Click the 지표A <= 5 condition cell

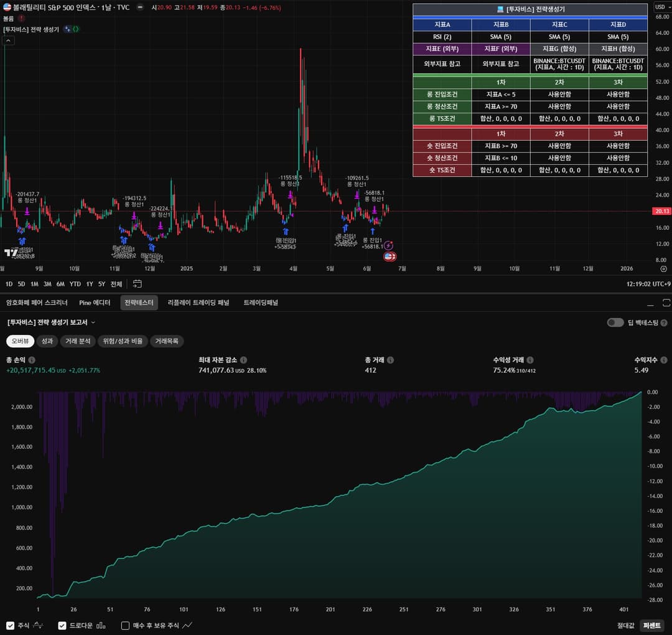click(500, 95)
